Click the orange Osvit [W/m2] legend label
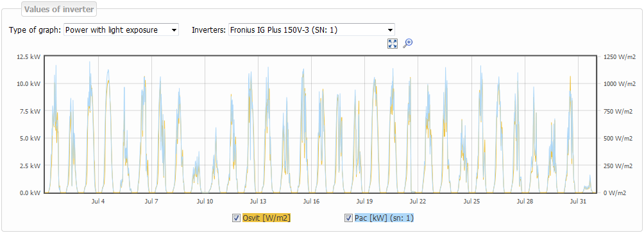 [267, 218]
